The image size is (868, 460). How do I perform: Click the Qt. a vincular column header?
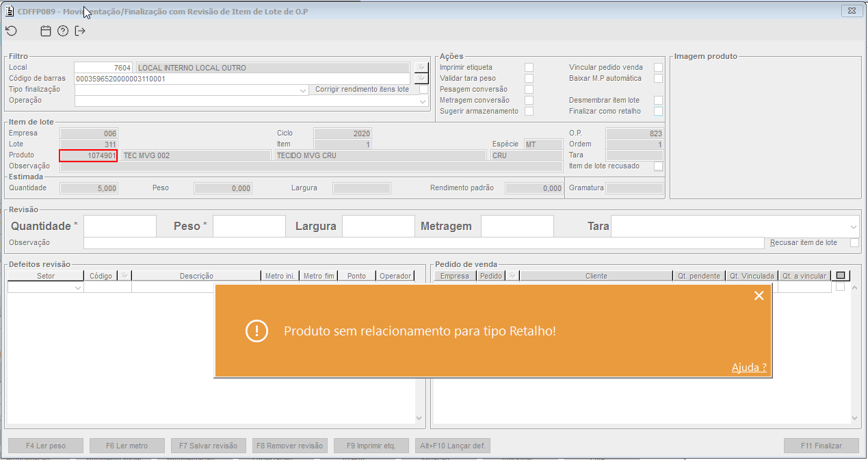click(x=804, y=276)
